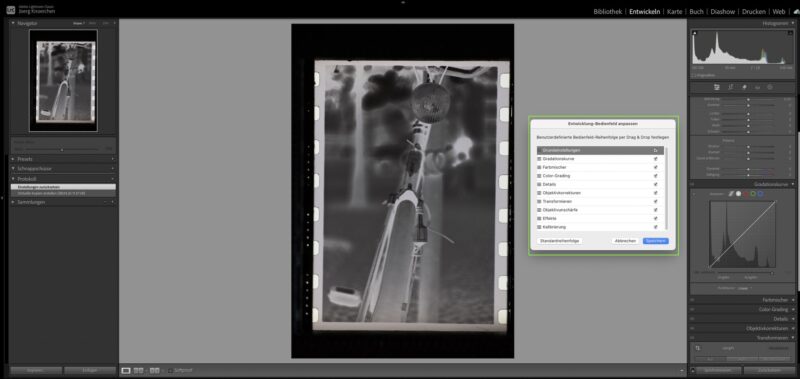Open the Buch module
The height and width of the screenshot is (379, 800).
(x=696, y=11)
